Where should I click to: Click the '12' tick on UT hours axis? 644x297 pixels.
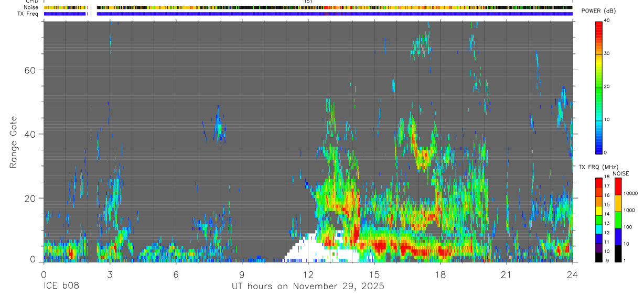(x=308, y=274)
